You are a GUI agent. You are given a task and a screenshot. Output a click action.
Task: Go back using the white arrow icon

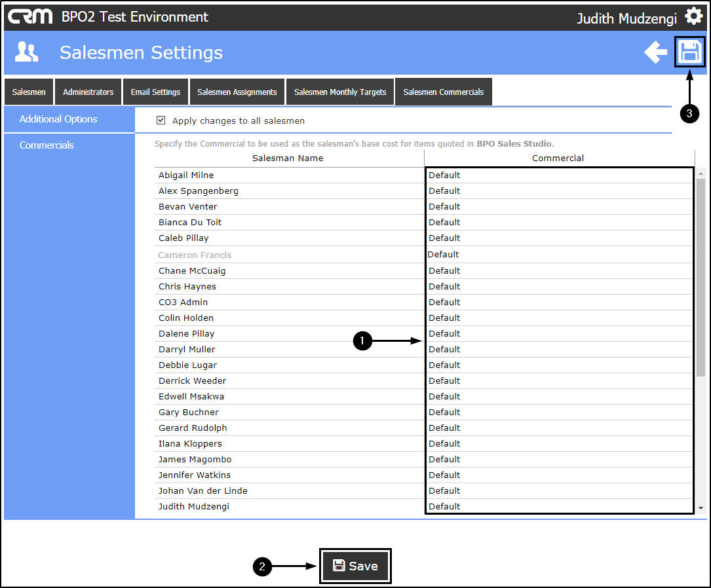tap(655, 52)
